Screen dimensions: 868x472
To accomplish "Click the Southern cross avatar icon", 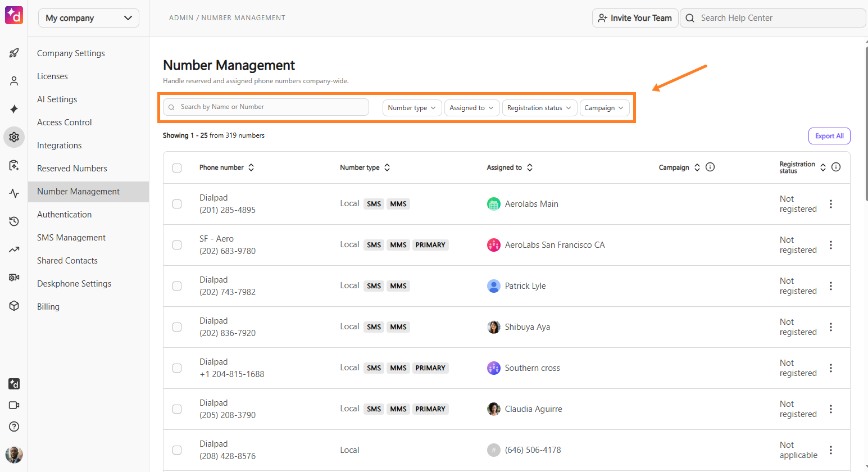I will pos(494,368).
